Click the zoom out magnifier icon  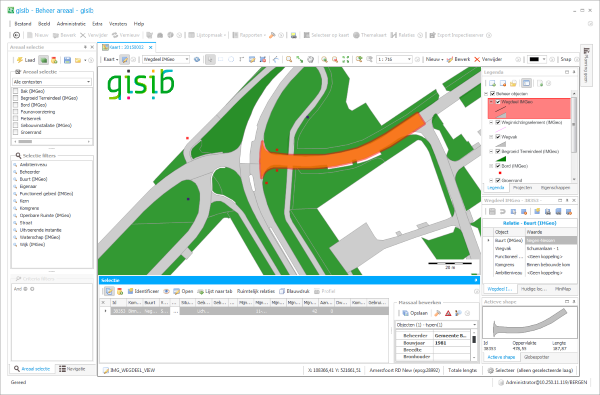(335, 59)
